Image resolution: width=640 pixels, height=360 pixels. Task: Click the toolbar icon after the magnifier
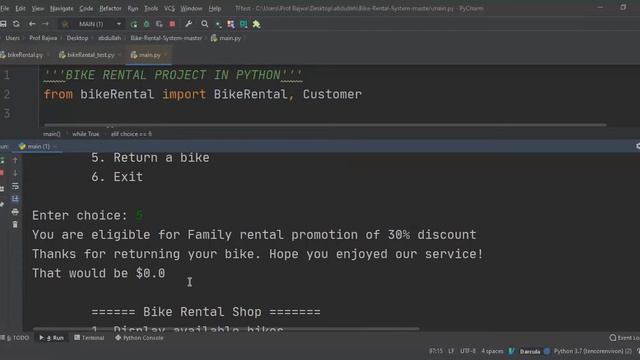pyautogui.click(x=219, y=25)
